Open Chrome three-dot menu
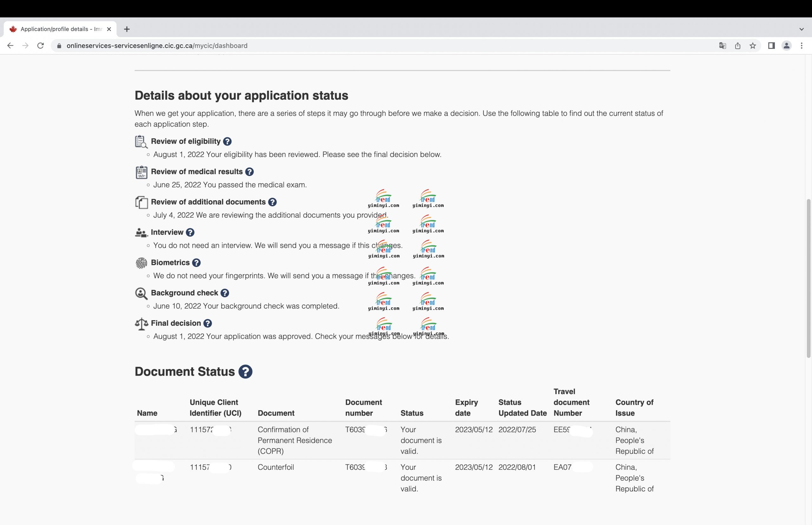The height and width of the screenshot is (525, 812). point(802,46)
